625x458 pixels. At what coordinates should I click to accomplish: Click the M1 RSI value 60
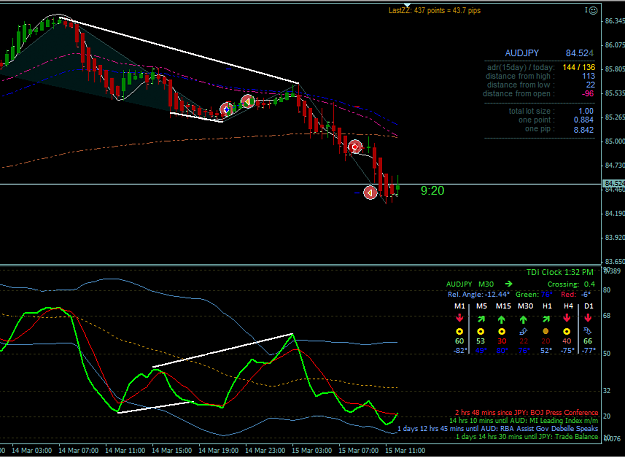460,341
